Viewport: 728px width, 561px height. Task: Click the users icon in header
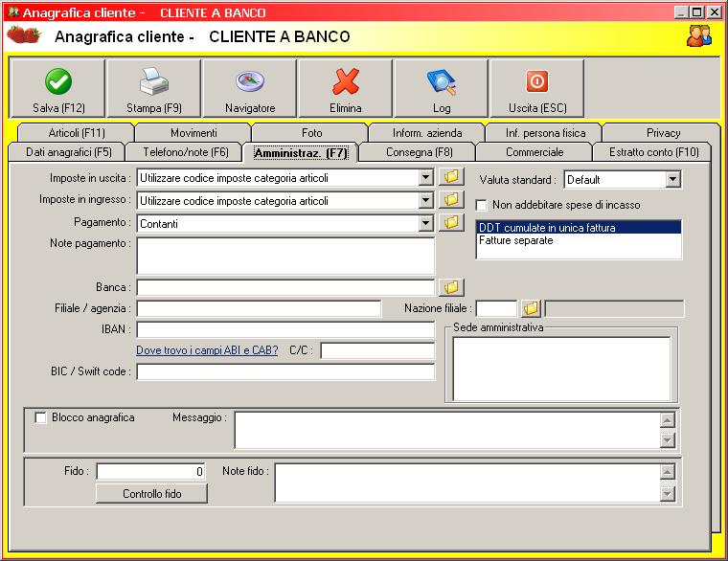[698, 35]
